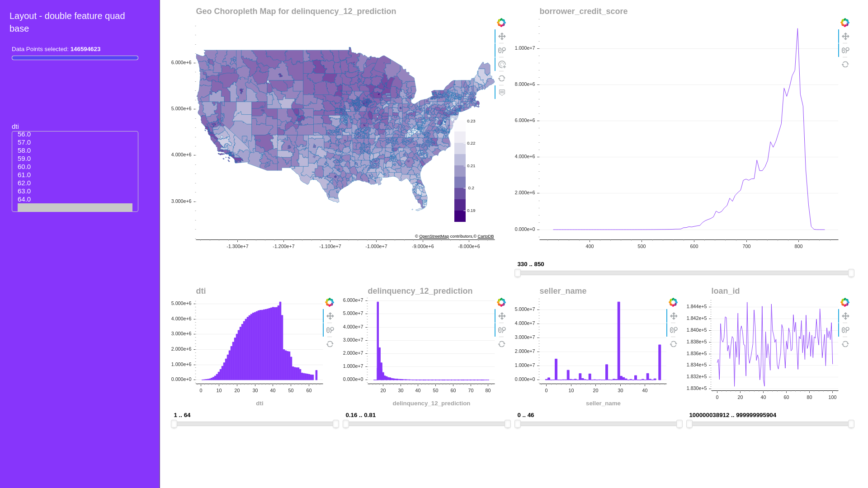
Task: Click the data points count 146594623
Action: coord(85,49)
